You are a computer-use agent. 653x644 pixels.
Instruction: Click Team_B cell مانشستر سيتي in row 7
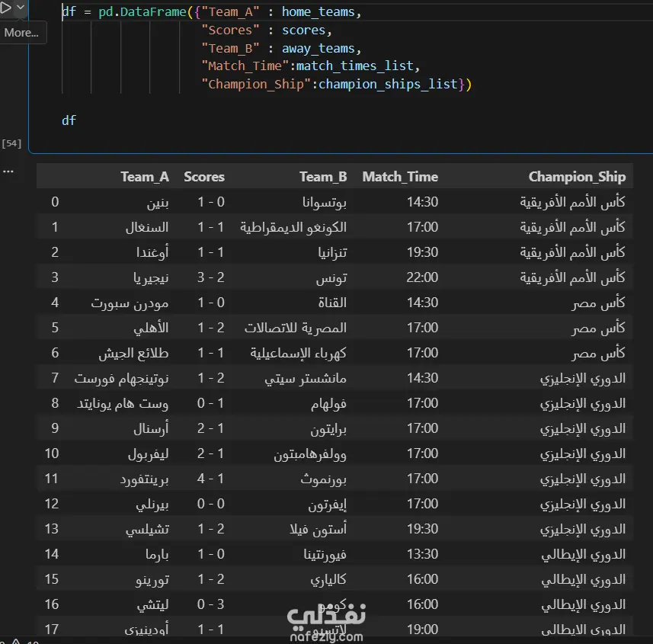tap(306, 378)
